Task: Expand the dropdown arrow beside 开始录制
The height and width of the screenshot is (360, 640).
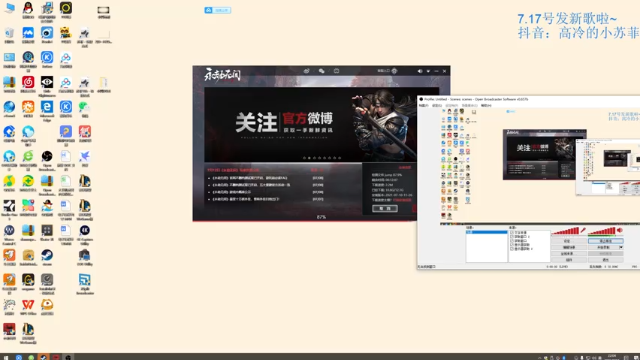Action: click(621, 247)
